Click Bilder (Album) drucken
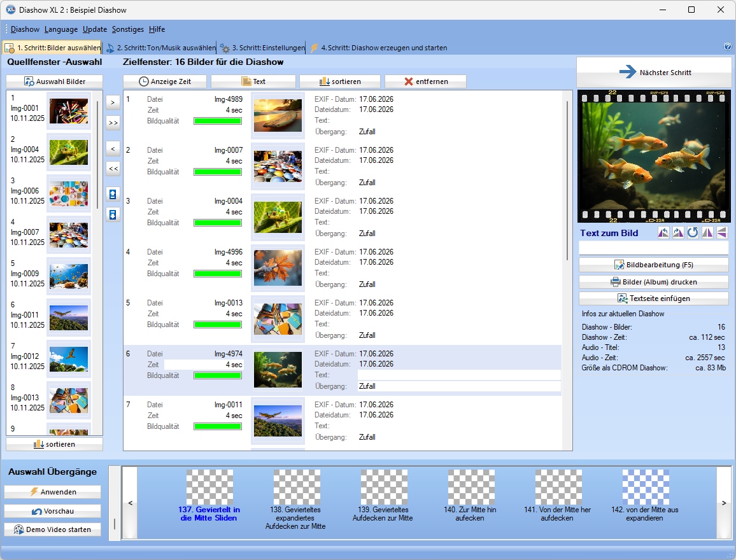The height and width of the screenshot is (560, 736). pos(654,282)
